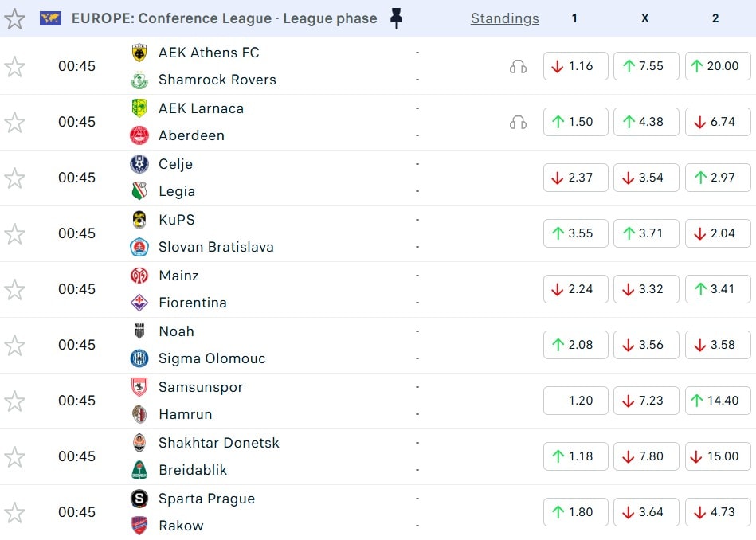The image size is (756, 540).
Task: Click headphones icon for AEK Larnaca match
Action: 518,123
